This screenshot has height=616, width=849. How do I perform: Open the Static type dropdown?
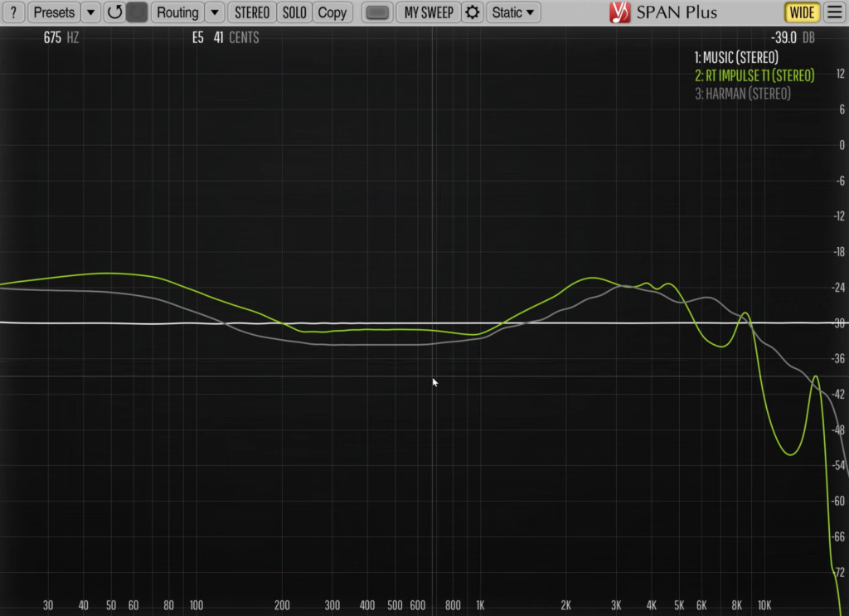[512, 12]
